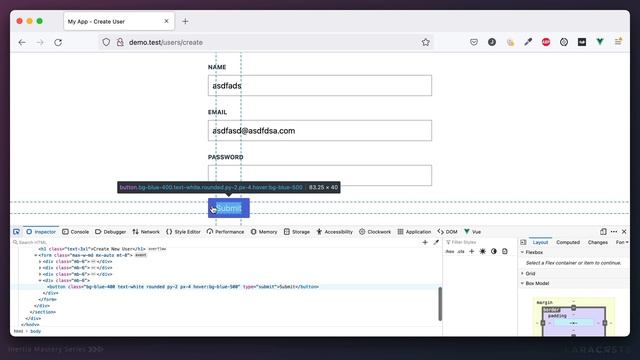
Task: Open the Application panel
Action: (x=414, y=231)
